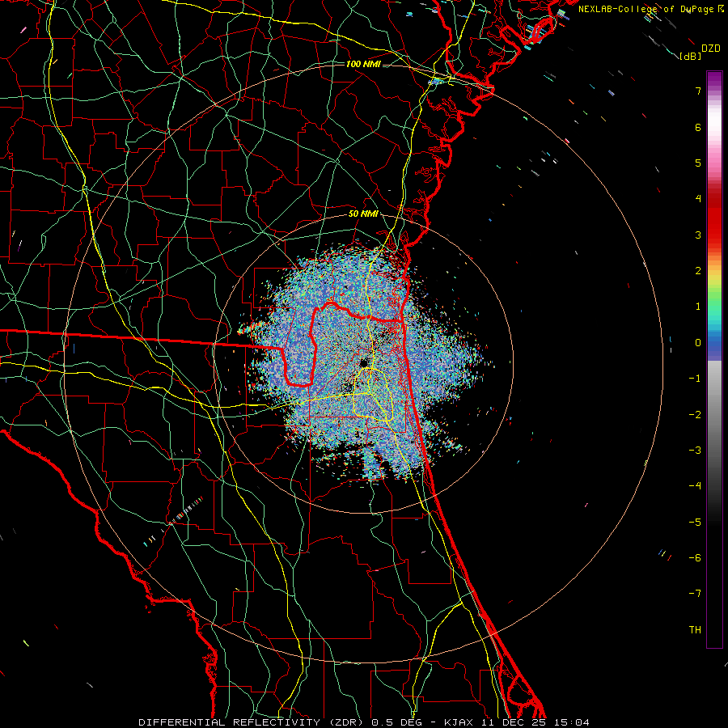The height and width of the screenshot is (728, 728).
Task: Click the -1 value on color scale
Action: [x=695, y=379]
